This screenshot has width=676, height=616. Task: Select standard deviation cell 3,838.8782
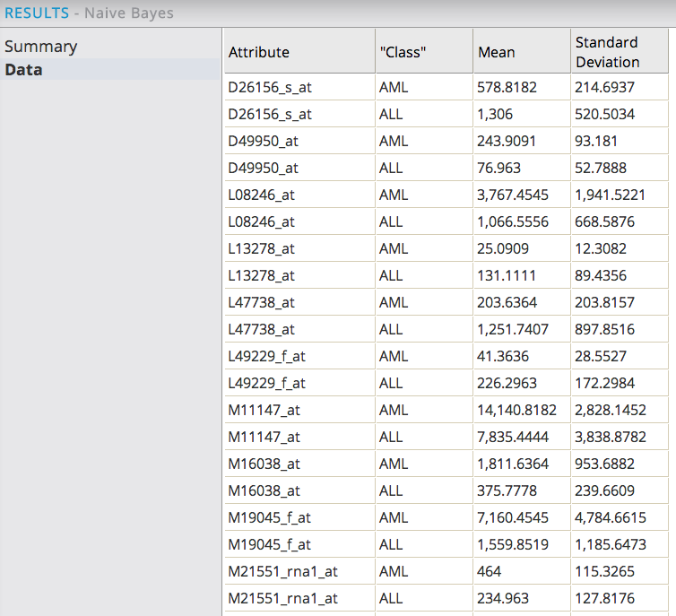coord(611,437)
